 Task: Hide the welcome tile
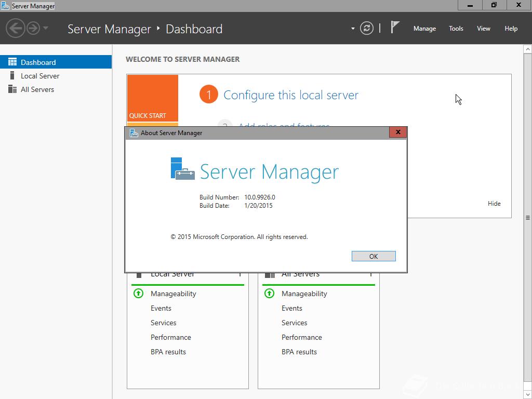494,204
